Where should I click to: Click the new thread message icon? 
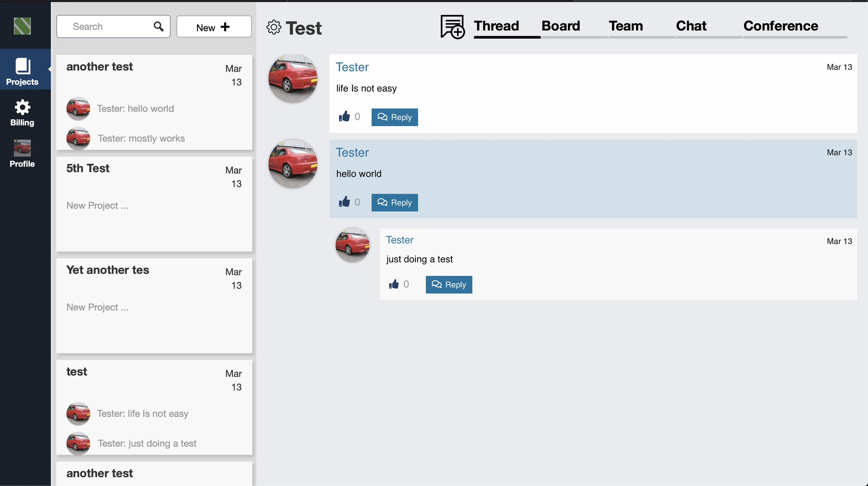pyautogui.click(x=452, y=27)
